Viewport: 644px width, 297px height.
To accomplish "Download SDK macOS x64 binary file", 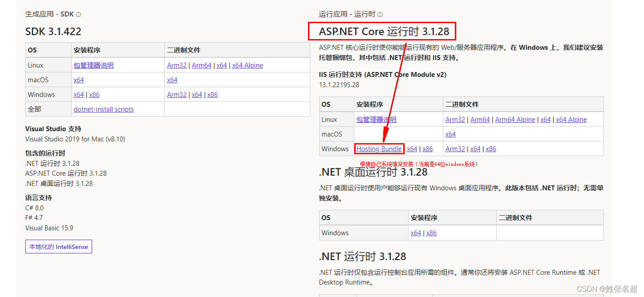I will (172, 80).
